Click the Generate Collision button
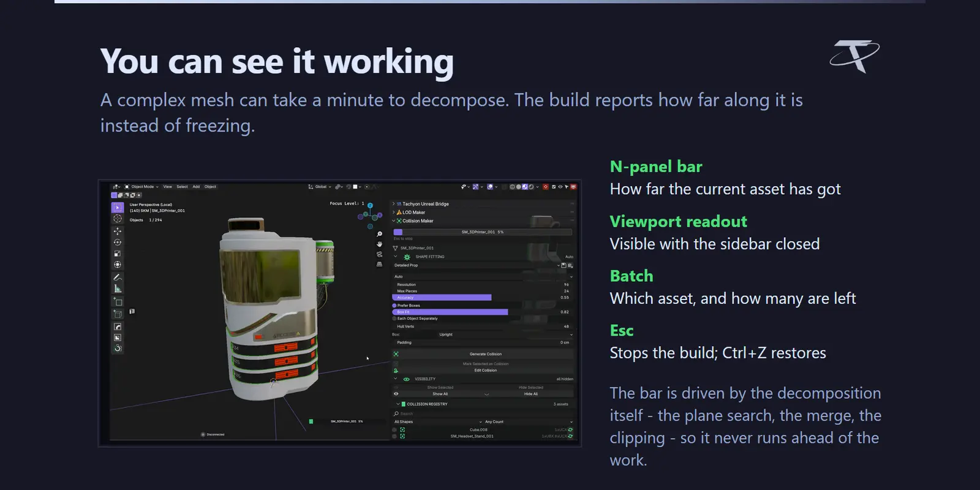980x490 pixels. click(x=486, y=354)
